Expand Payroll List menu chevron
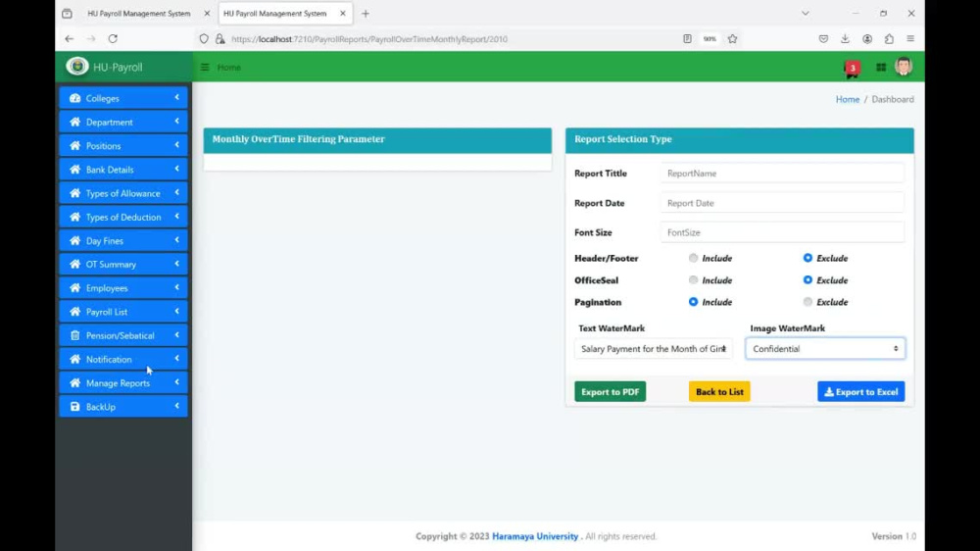980x551 pixels. coord(176,312)
